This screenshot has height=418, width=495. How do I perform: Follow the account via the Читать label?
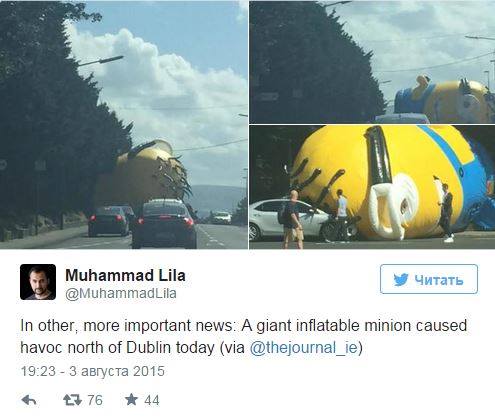[x=439, y=280]
